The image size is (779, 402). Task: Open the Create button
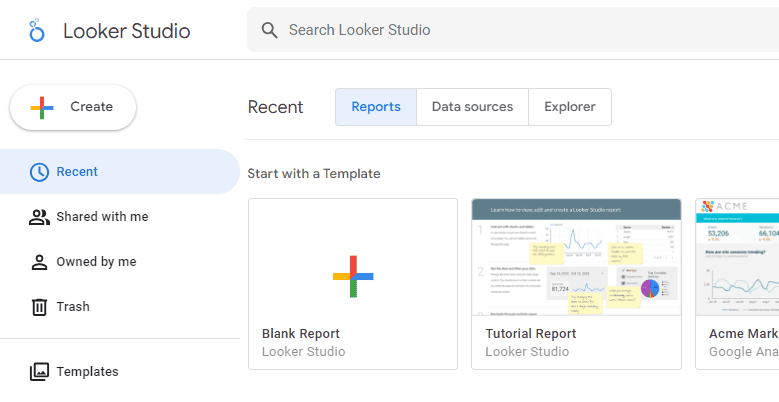(x=73, y=107)
